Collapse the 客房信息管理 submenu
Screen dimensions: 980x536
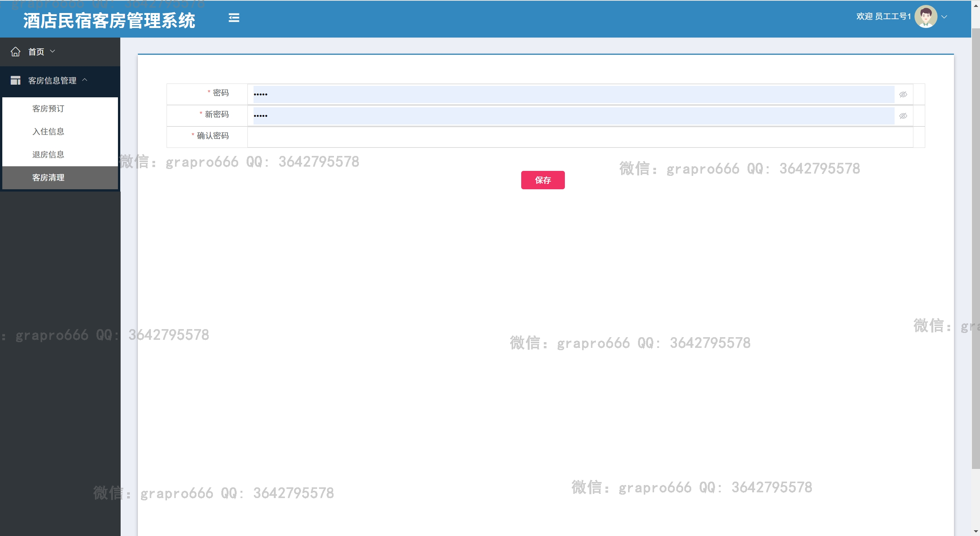85,80
